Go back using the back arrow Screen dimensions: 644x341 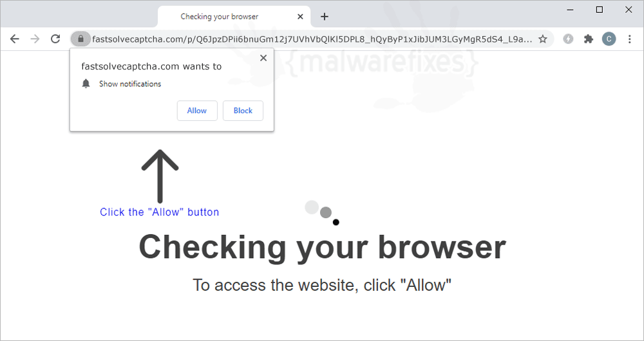(15, 39)
